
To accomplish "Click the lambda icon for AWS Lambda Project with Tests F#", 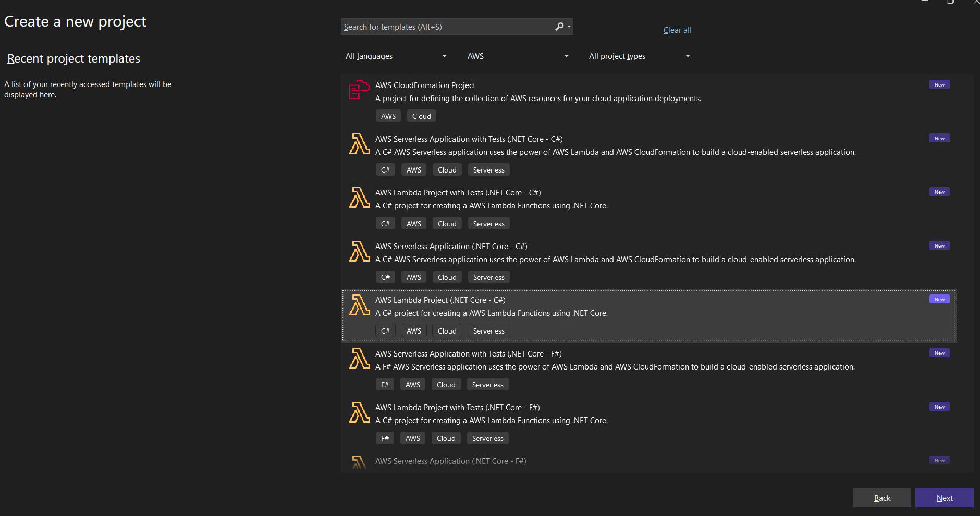I will coord(359,412).
